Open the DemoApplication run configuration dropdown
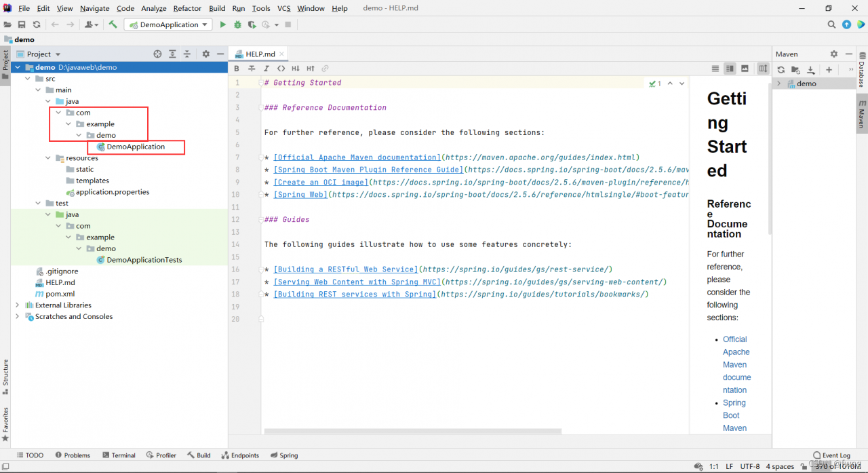 (168, 24)
